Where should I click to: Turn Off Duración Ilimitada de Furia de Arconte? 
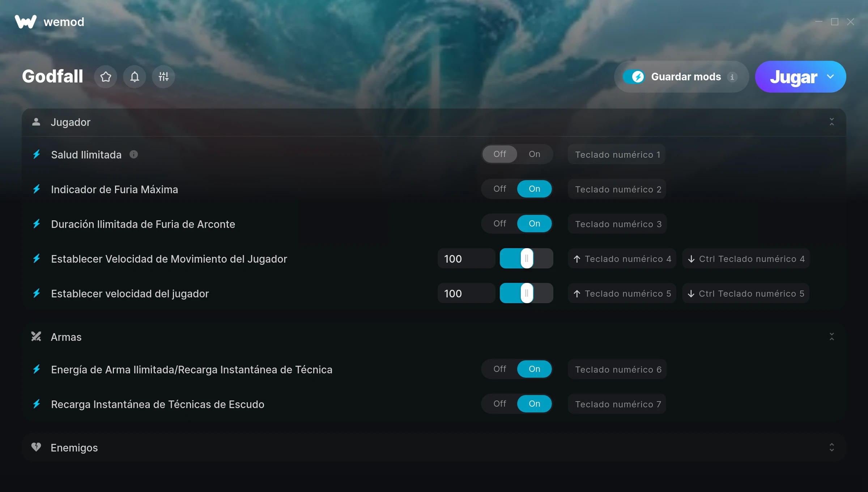pos(500,224)
